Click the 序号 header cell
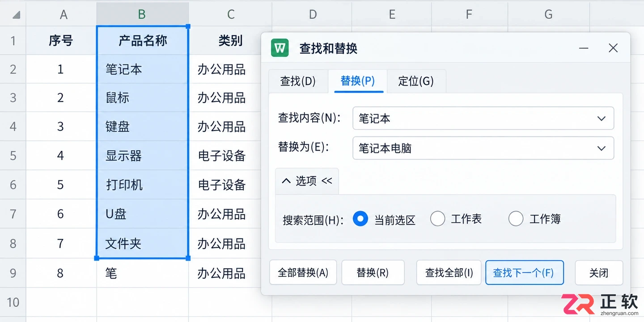The image size is (644, 322). tap(62, 41)
